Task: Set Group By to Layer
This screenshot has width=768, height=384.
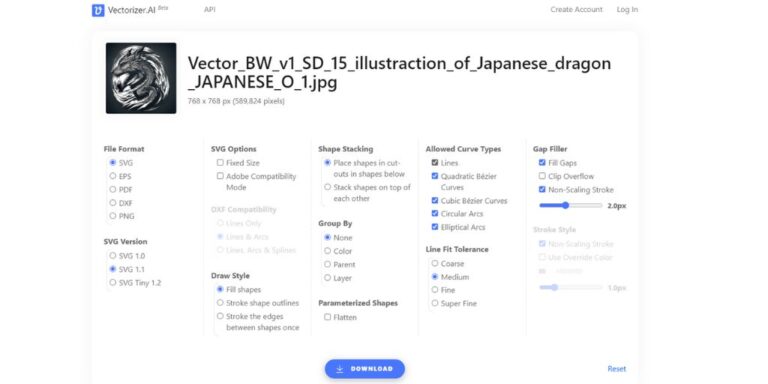Action: (x=328, y=278)
